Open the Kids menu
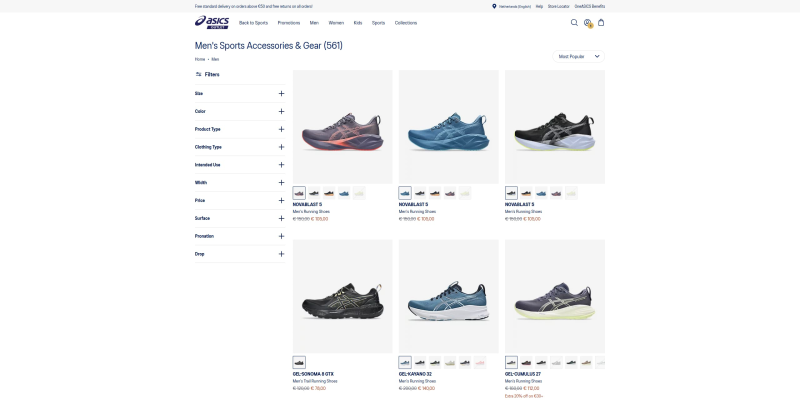The height and width of the screenshot is (400, 800). 358,23
